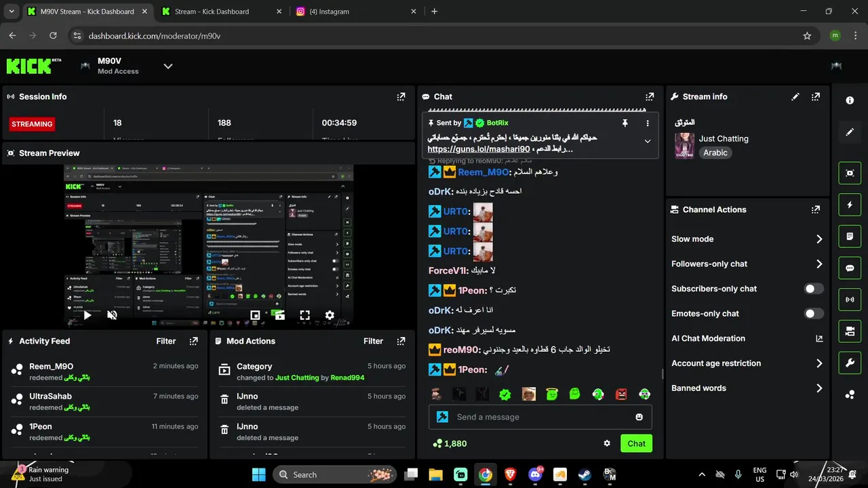This screenshot has width=868, height=488.
Task: Bookmark this page with star icon
Action: (807, 36)
